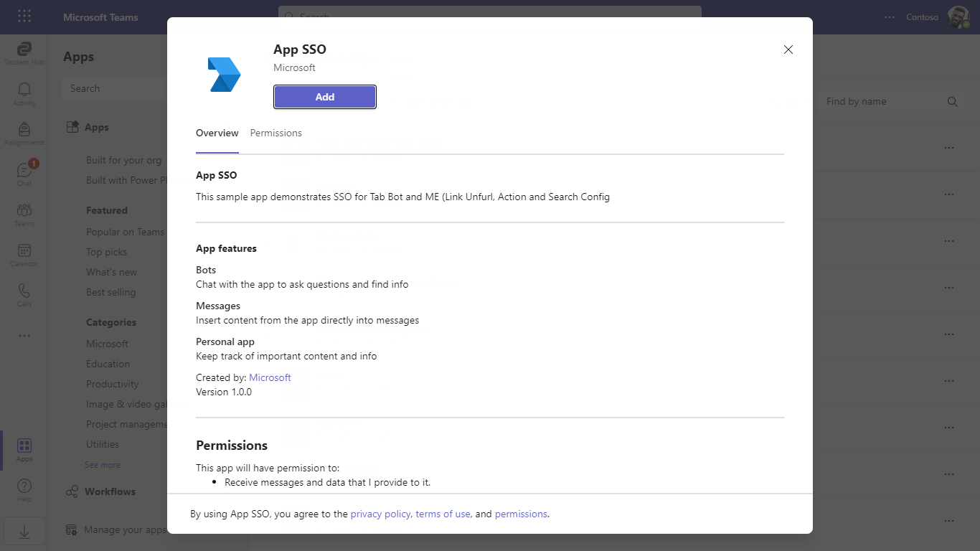Open Popular on Teams

tap(126, 232)
